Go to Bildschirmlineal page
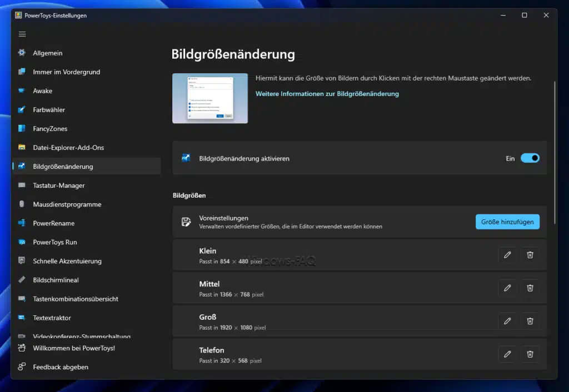Screen dimensions: 569x392 (x=87, y=280)
